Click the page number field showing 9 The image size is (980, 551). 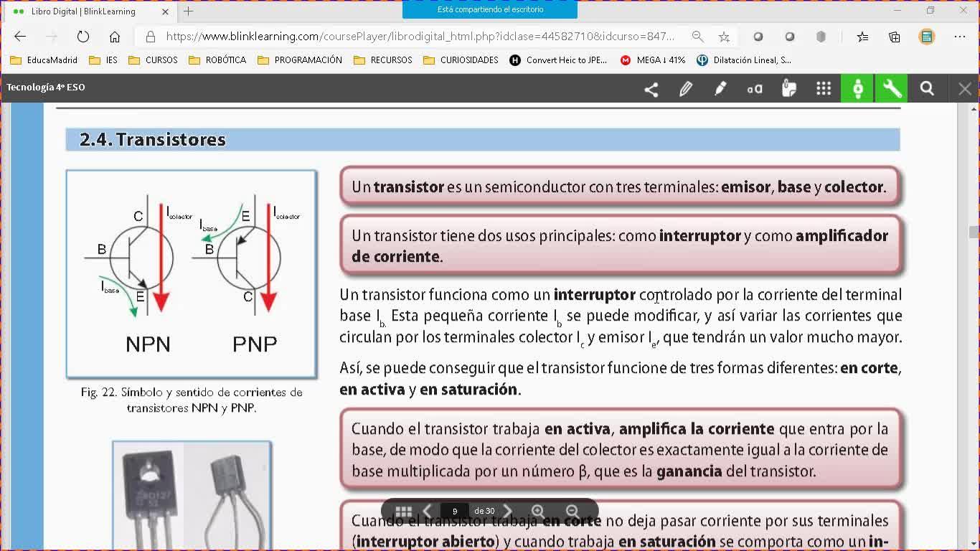[455, 511]
